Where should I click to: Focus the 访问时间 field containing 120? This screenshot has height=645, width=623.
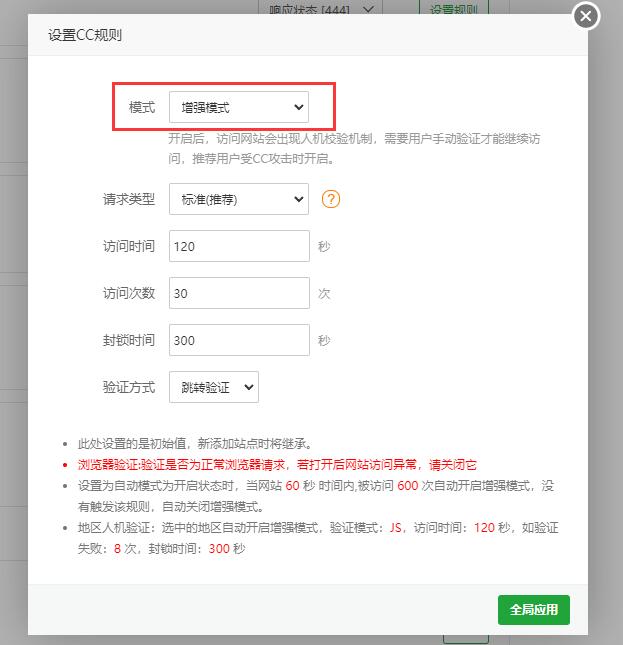coord(239,246)
